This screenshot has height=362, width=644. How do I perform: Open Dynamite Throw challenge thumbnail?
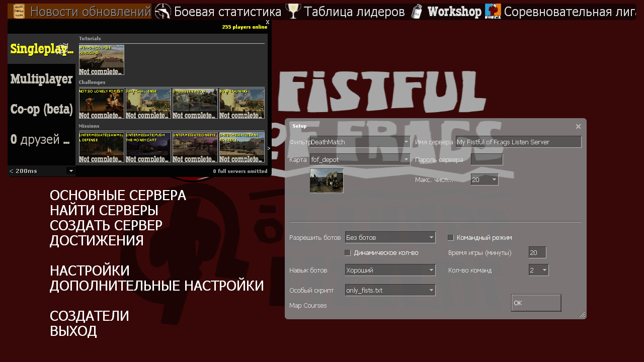tap(195, 104)
